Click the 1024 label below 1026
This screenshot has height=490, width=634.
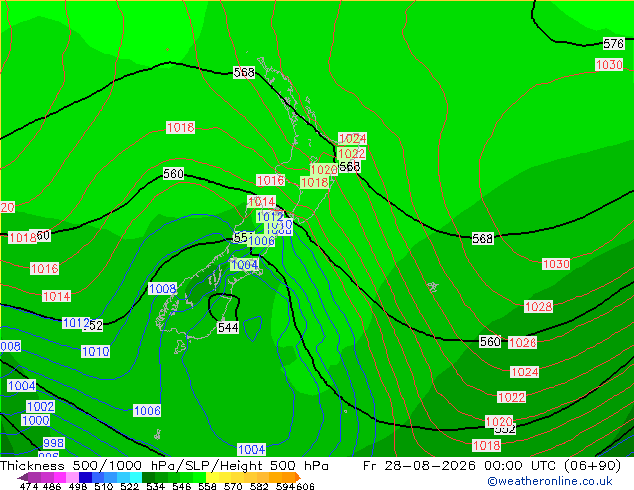(x=524, y=372)
